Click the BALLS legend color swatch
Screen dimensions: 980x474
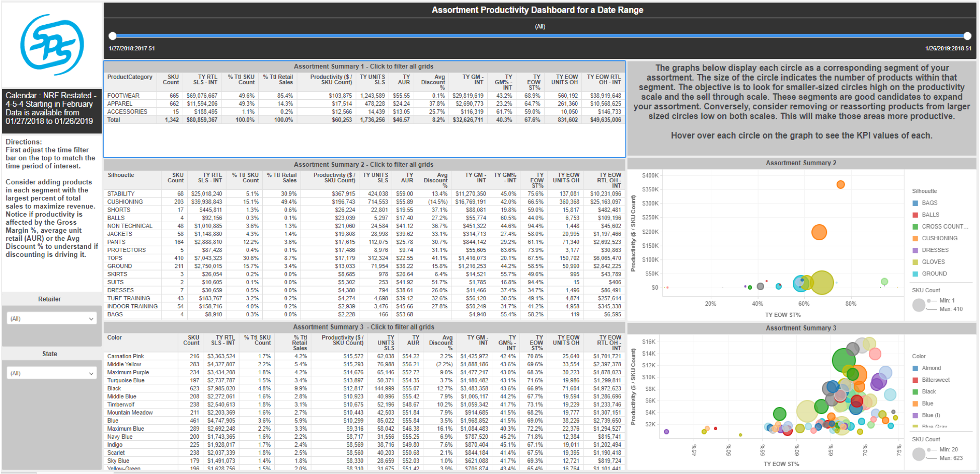915,215
